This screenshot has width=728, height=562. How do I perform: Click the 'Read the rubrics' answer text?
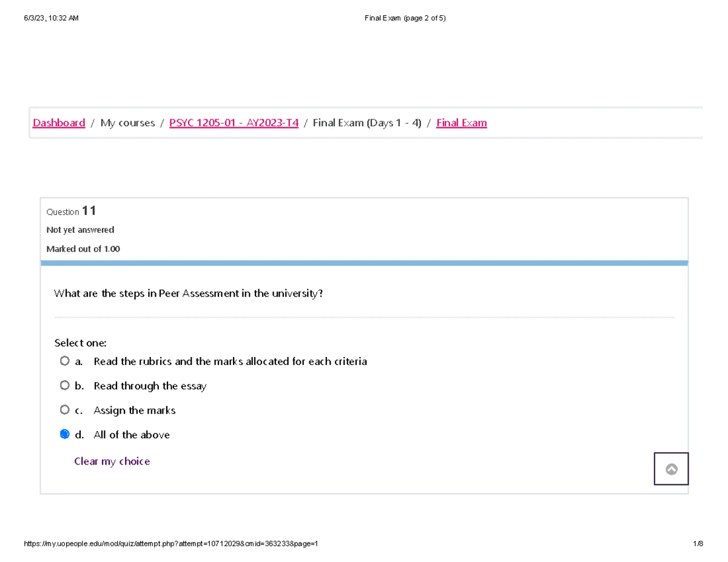[230, 361]
